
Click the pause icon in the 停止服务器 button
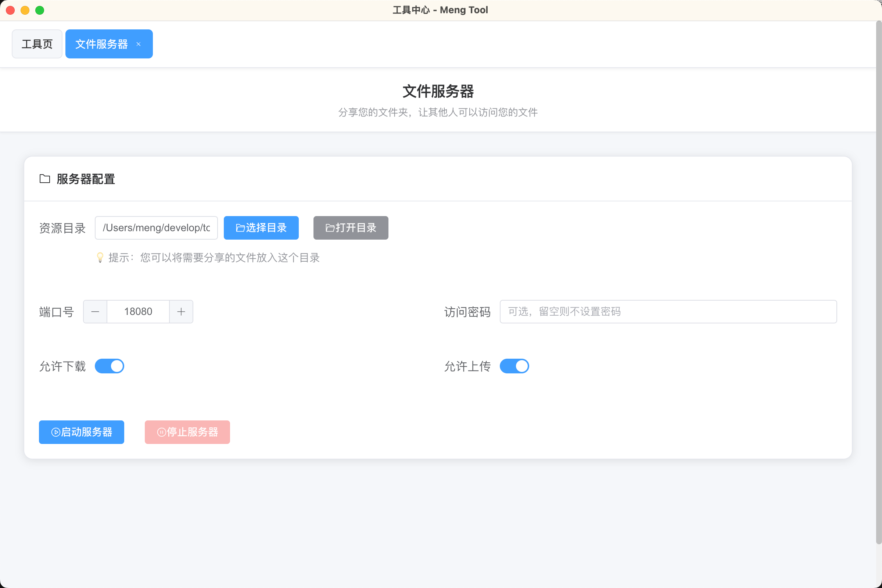point(161,433)
